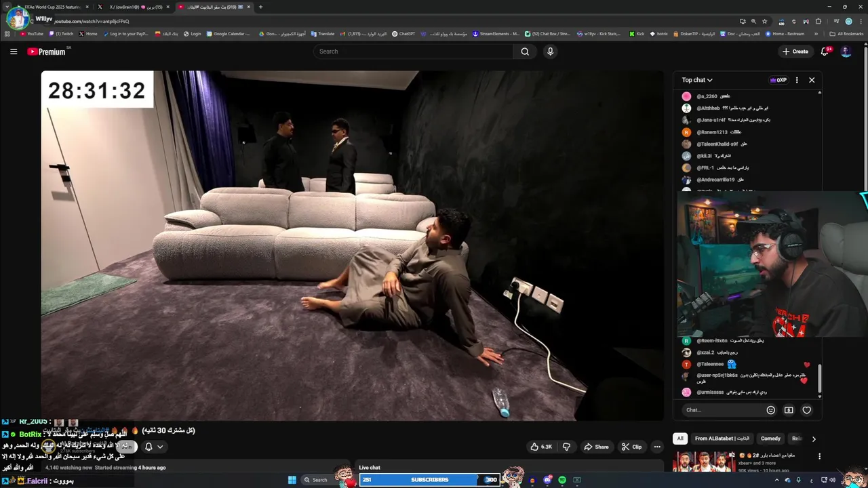Viewport: 868px width, 488px height.
Task: Click the browser address bar URL
Action: (x=92, y=21)
